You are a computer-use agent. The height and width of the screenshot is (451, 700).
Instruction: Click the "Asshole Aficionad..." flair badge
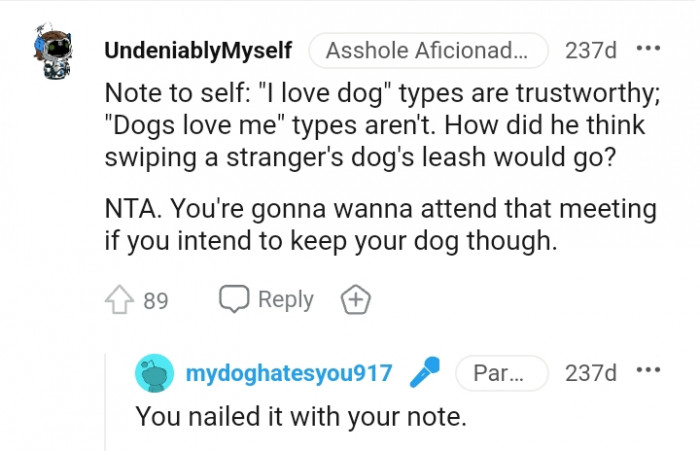point(428,50)
